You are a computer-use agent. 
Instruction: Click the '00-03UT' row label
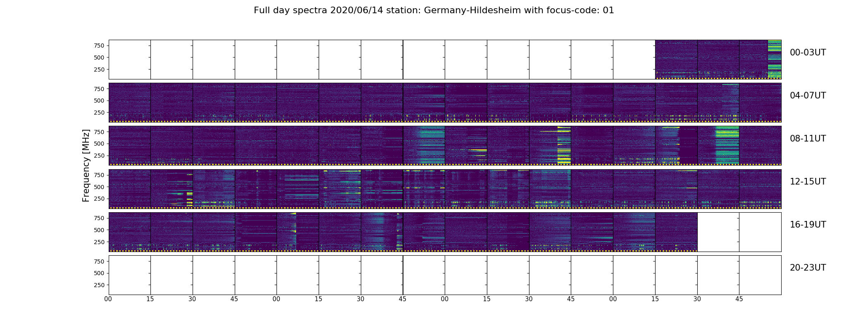tap(808, 53)
